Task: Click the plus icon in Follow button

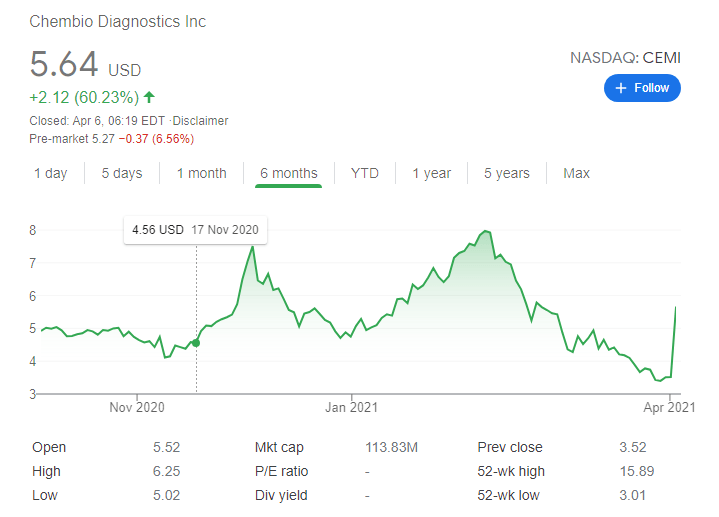Action: [621, 88]
